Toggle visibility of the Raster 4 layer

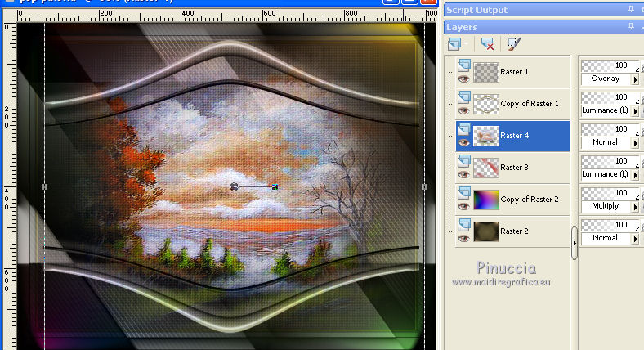pyautogui.click(x=463, y=143)
